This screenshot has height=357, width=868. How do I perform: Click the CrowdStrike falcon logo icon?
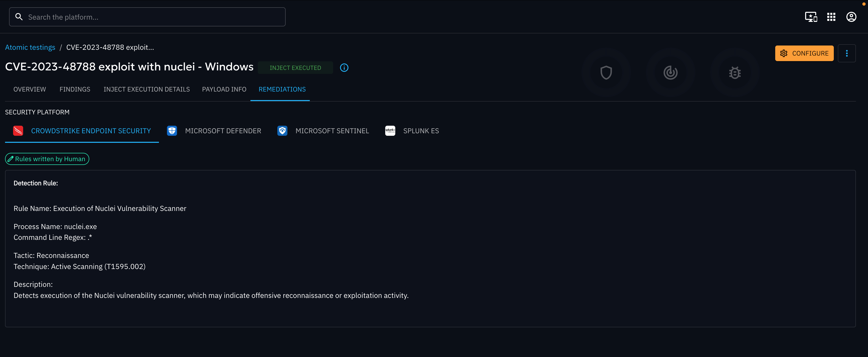click(x=18, y=131)
